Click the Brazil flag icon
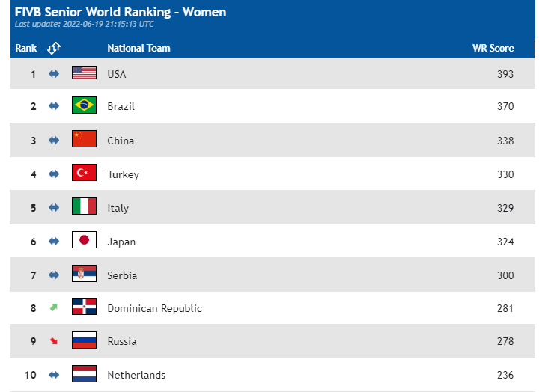The height and width of the screenshot is (392, 545). (x=84, y=105)
